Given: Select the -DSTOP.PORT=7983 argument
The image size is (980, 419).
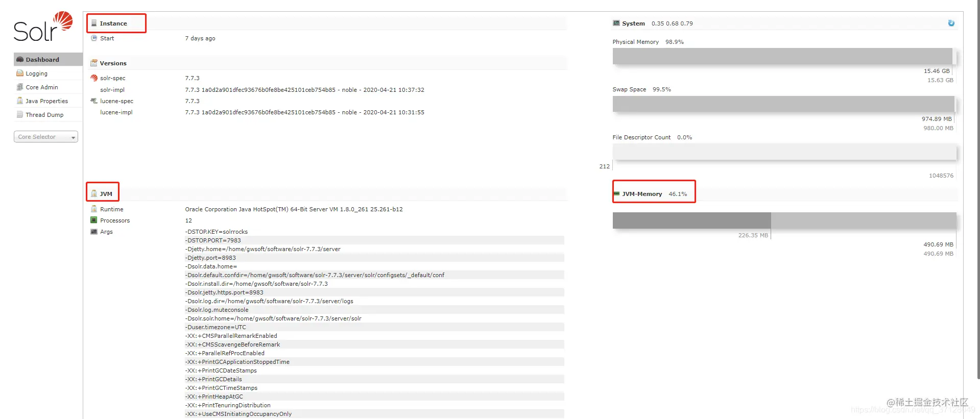Looking at the screenshot, I should point(213,240).
